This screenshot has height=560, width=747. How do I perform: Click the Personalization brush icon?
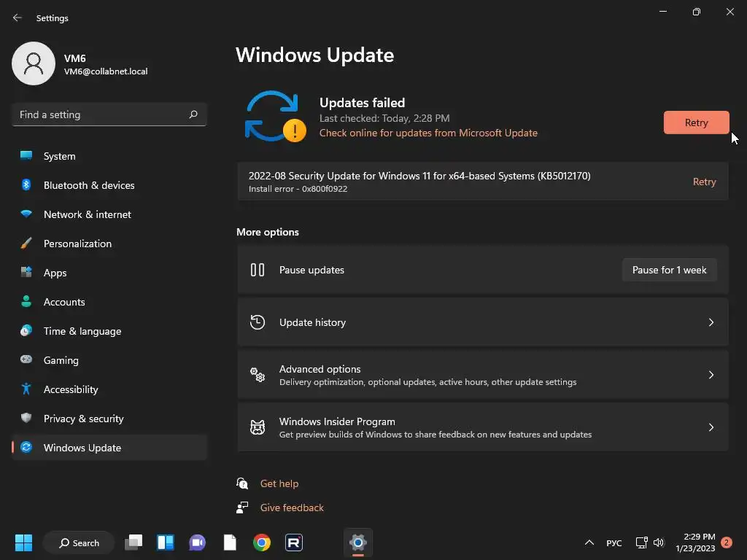pos(26,244)
